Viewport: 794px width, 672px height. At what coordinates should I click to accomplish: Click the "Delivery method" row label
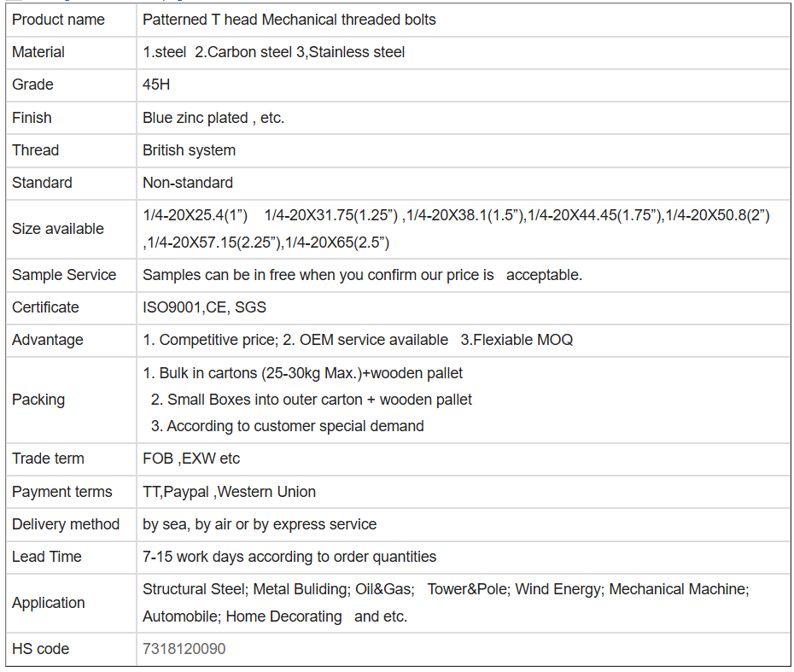click(66, 524)
